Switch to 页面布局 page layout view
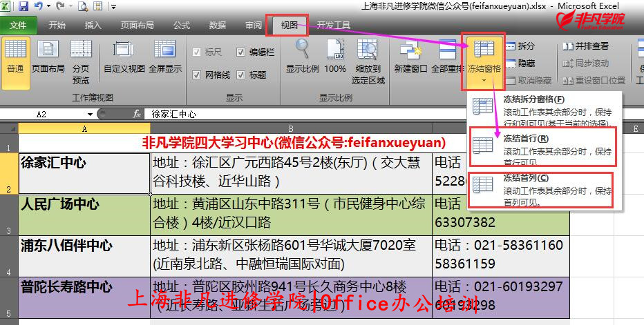The width and height of the screenshot is (644, 325). click(x=48, y=57)
